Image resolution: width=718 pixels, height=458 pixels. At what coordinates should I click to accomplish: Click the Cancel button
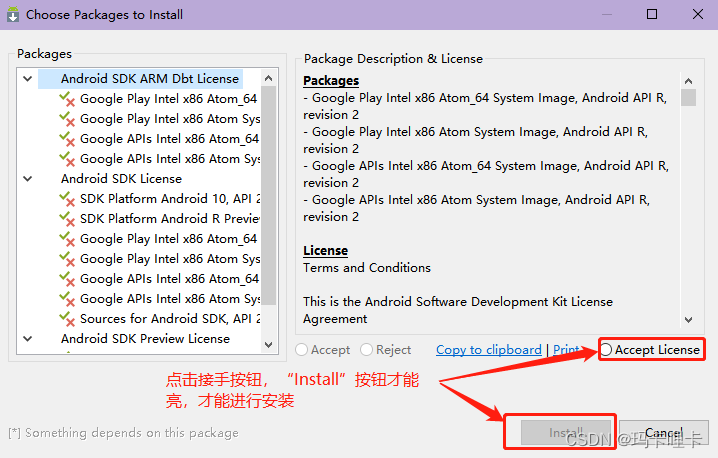pos(664,432)
